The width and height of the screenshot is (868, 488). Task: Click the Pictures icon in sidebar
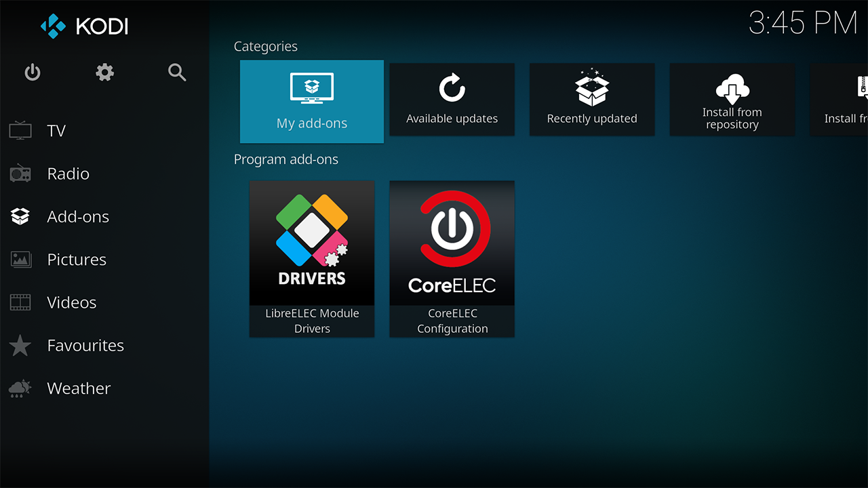[x=20, y=259]
